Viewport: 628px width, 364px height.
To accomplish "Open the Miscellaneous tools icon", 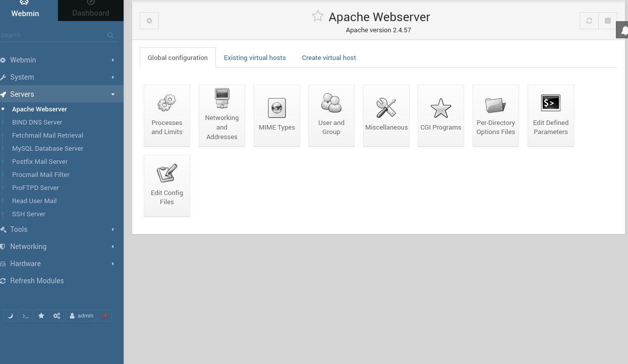I will pyautogui.click(x=386, y=115).
